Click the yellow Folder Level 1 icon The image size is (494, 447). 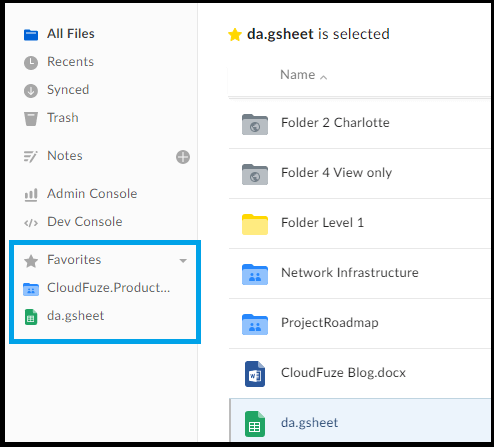255,224
